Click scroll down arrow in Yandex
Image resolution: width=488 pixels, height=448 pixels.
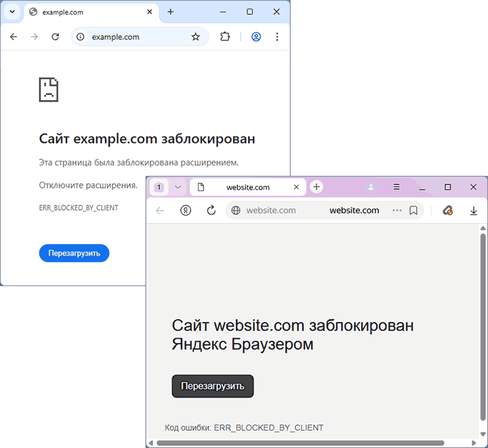tap(483, 434)
